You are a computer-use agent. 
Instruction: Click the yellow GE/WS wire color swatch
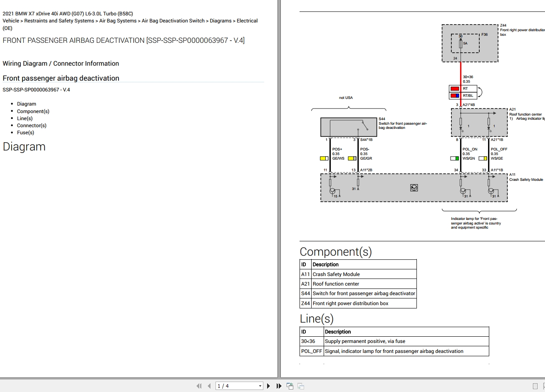click(324, 158)
